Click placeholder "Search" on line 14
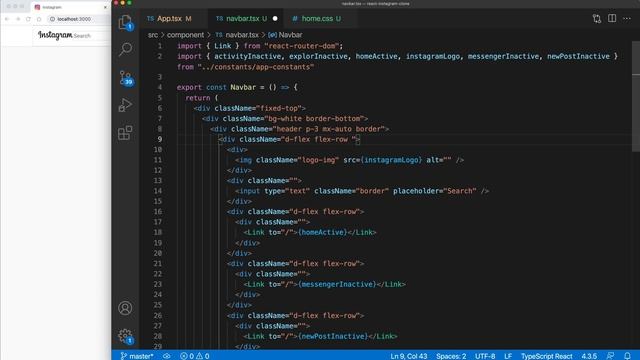 pyautogui.click(x=460, y=191)
